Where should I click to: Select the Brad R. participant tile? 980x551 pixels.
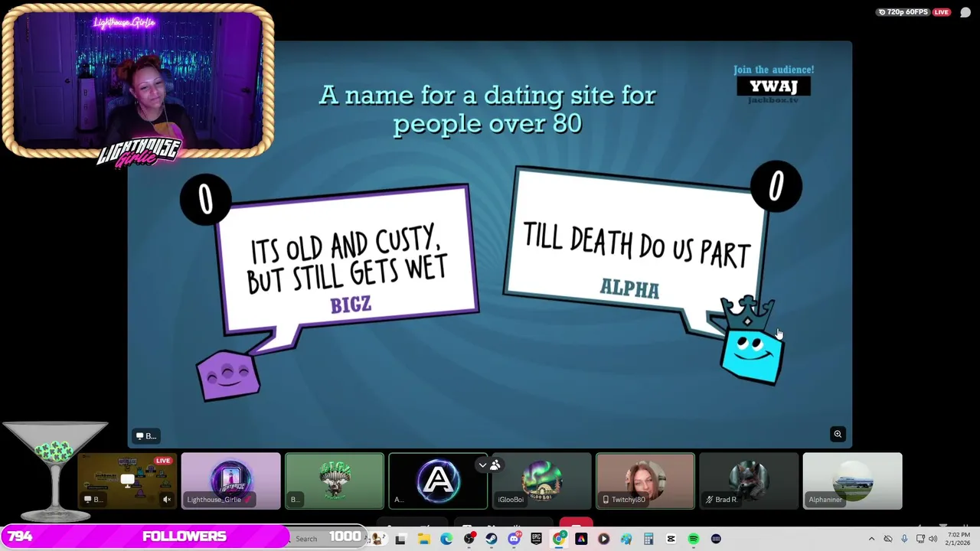749,481
